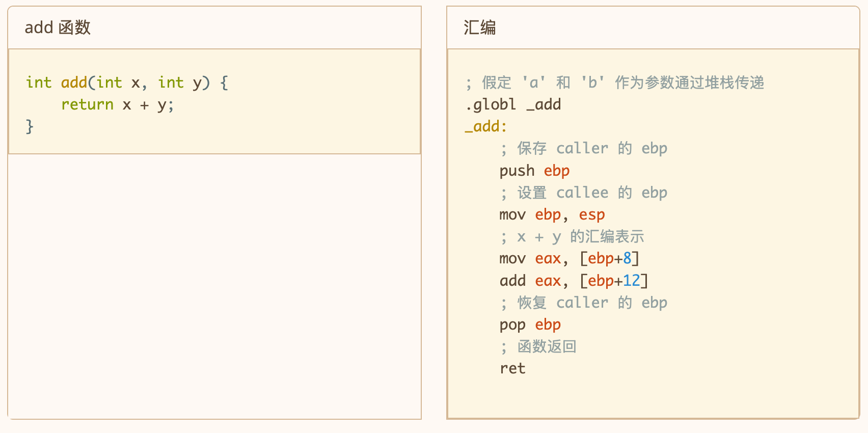The width and height of the screenshot is (868, 433).
Task: Click the comment '设置 callee 的 ebp'
Action: coord(584,193)
